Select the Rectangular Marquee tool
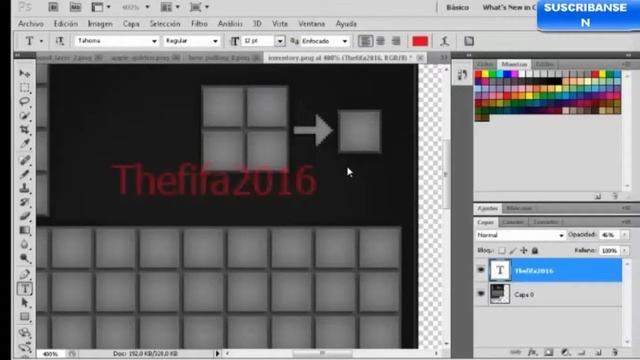 click(x=25, y=87)
